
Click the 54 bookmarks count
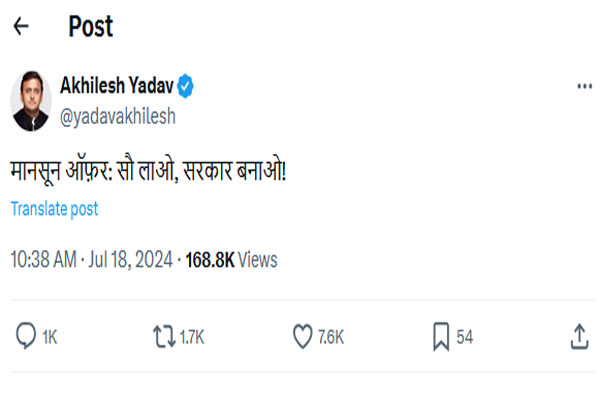point(465,338)
